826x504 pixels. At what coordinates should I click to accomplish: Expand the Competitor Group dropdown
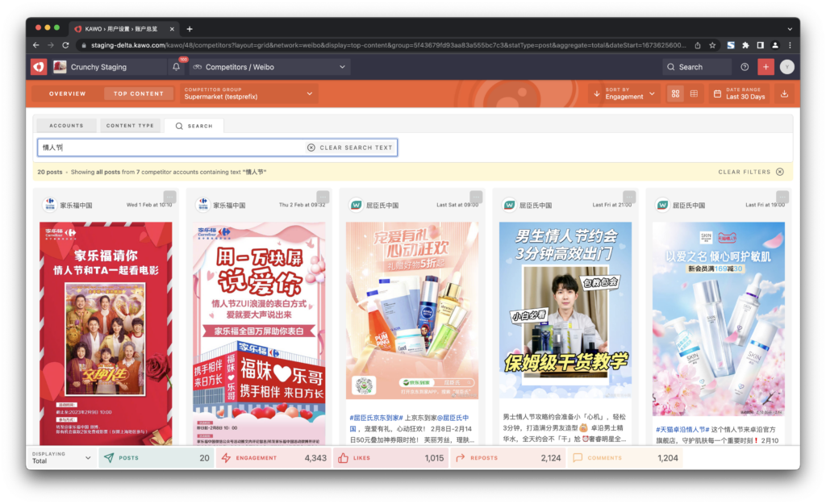pyautogui.click(x=248, y=94)
